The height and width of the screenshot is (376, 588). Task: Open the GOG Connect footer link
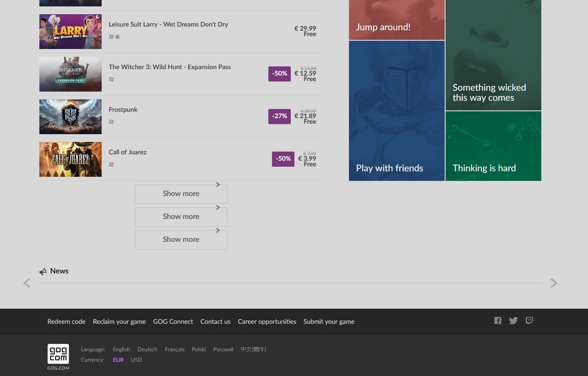[x=173, y=322]
